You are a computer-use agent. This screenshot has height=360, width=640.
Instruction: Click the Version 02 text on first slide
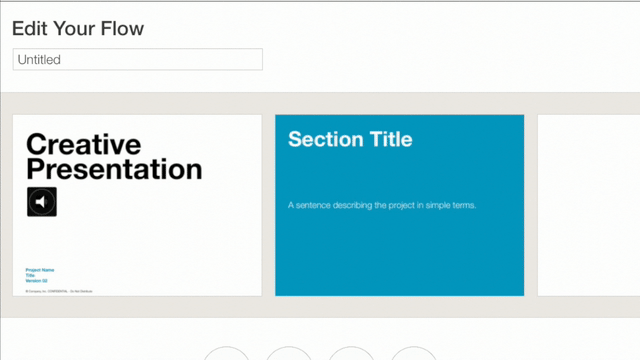coord(37,281)
